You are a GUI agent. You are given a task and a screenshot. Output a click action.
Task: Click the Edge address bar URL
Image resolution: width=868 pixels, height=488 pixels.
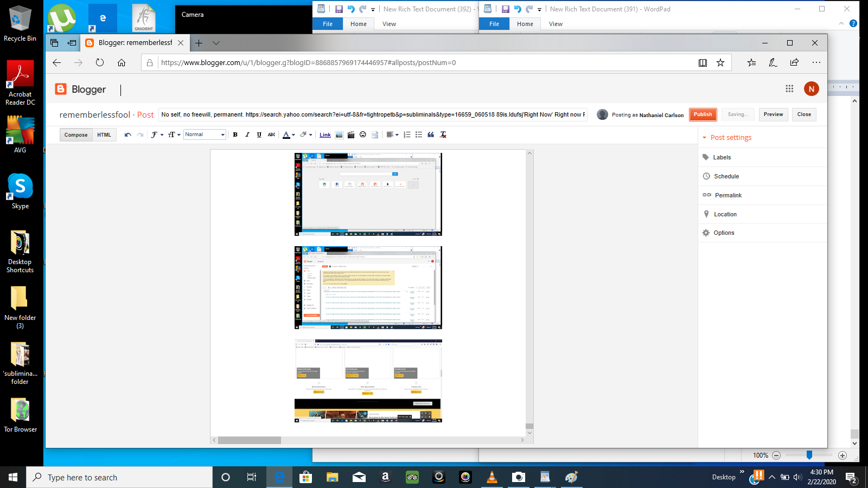pyautogui.click(x=309, y=63)
